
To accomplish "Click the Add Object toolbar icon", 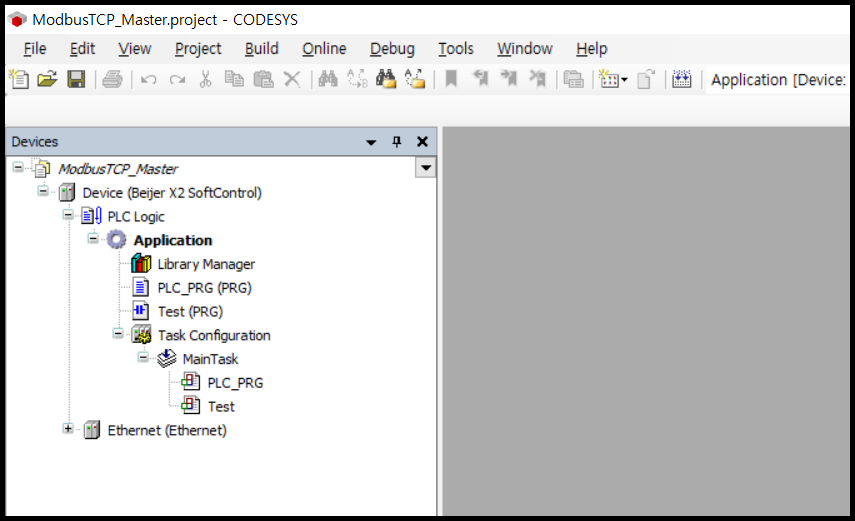I will (609, 80).
